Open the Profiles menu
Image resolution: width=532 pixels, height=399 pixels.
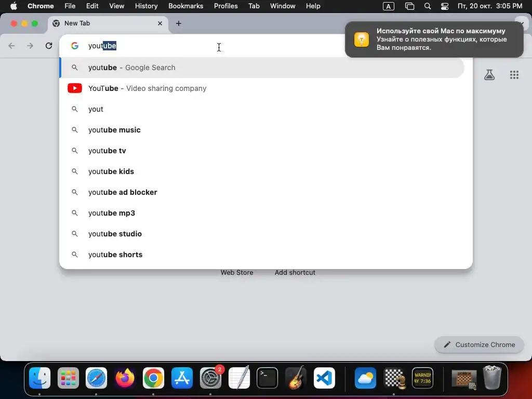pyautogui.click(x=225, y=6)
